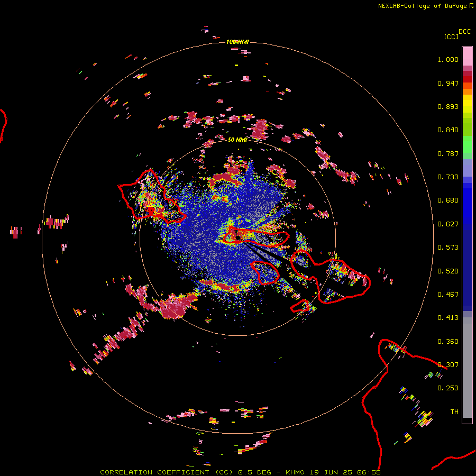Screen dimensions: 476x476
Task: Click the black radar site dot at center
Action: (x=238, y=237)
